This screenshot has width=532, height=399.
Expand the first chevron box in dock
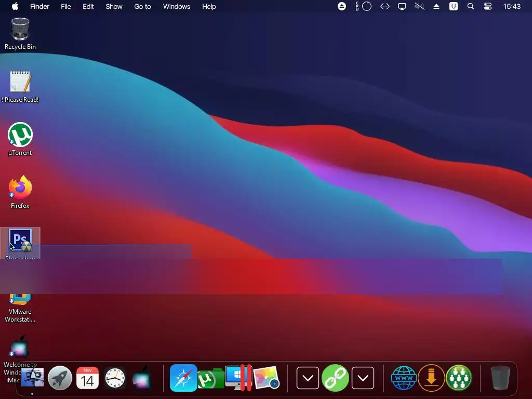[308, 378]
